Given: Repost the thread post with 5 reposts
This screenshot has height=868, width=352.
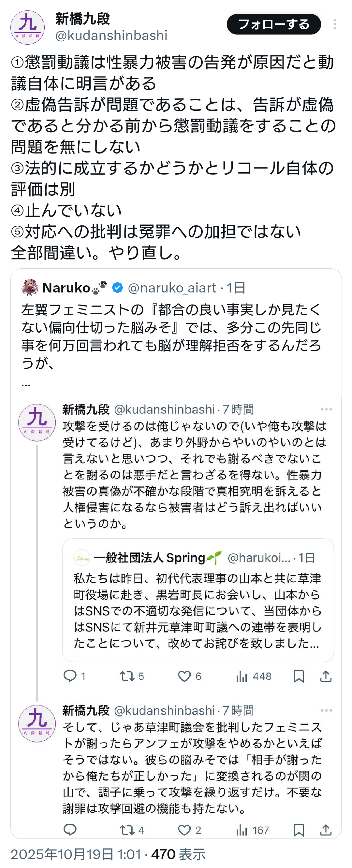Looking at the screenshot, I should (x=127, y=676).
